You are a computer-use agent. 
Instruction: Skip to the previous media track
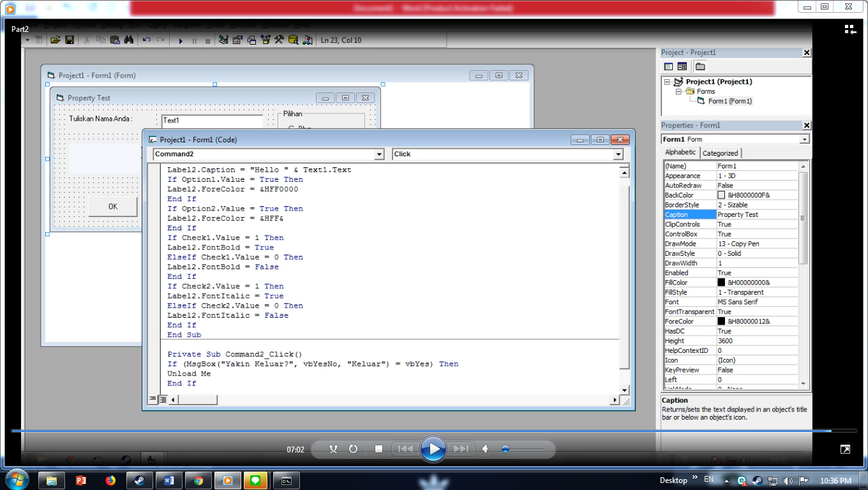[x=405, y=449]
